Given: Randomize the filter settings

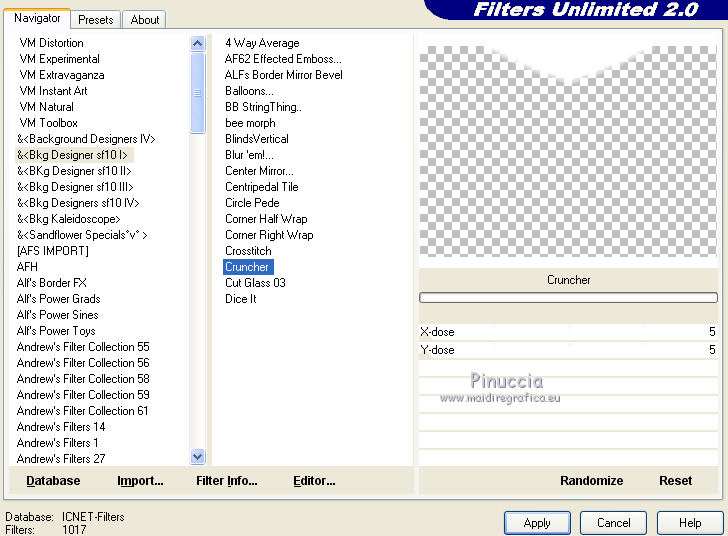Looking at the screenshot, I should coord(592,481).
